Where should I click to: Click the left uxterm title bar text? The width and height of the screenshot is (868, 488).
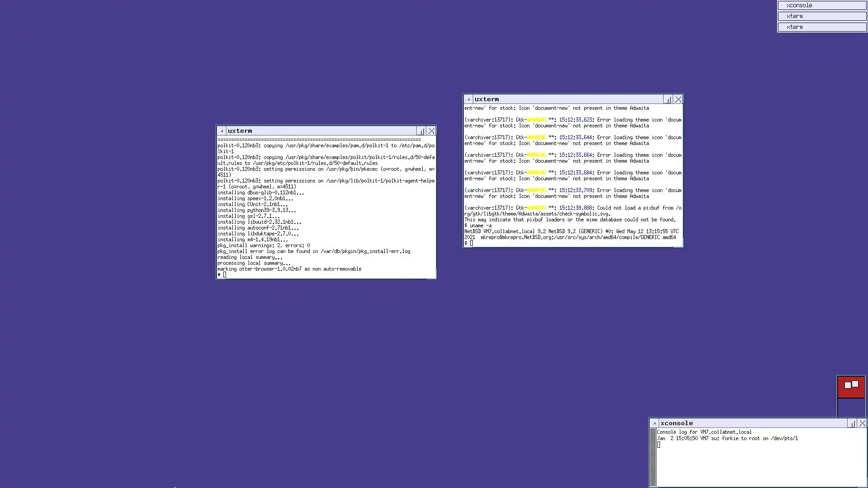click(x=240, y=131)
